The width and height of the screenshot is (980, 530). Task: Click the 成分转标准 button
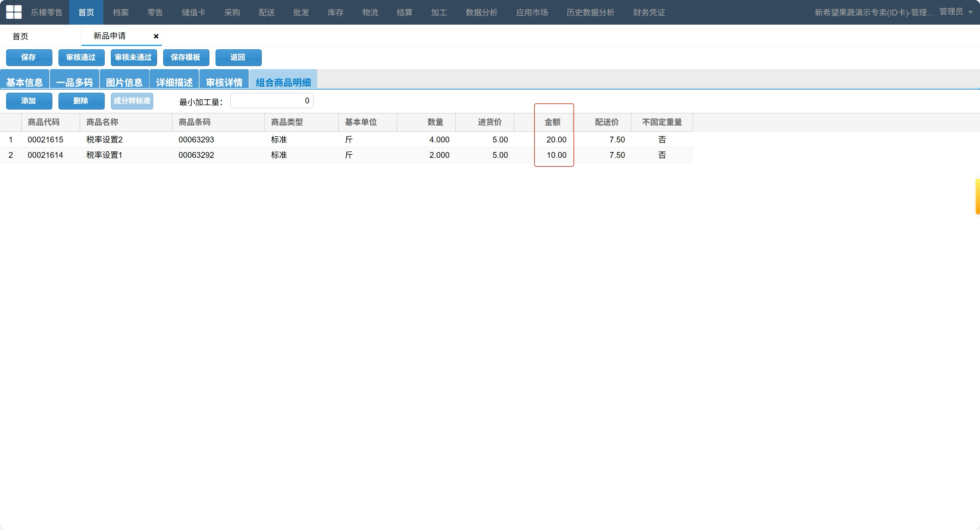tap(132, 101)
